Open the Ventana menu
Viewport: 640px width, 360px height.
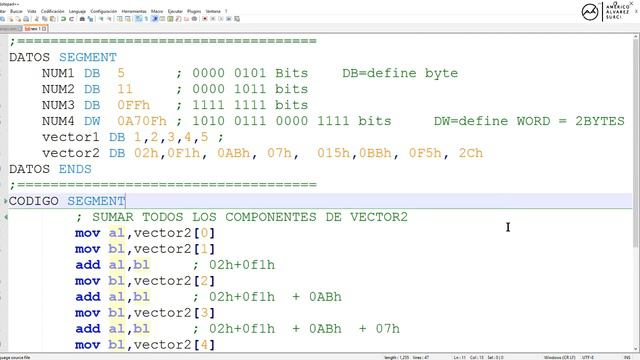pyautogui.click(x=213, y=11)
